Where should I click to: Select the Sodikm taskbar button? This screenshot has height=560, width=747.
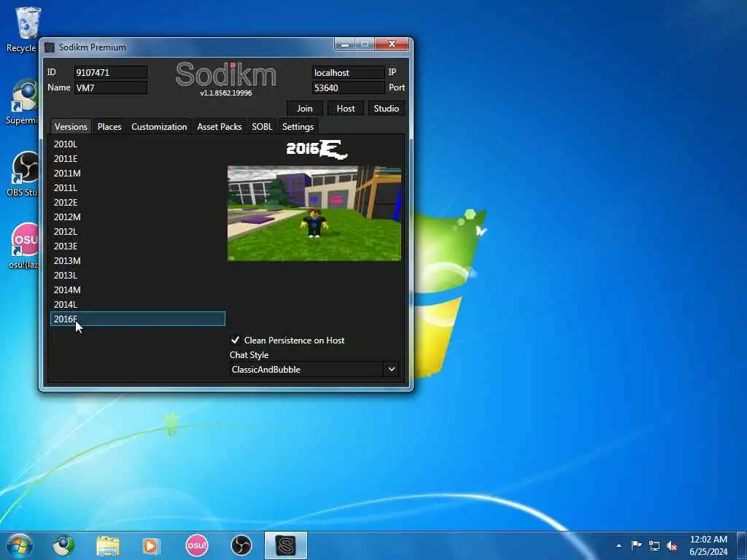click(x=286, y=545)
